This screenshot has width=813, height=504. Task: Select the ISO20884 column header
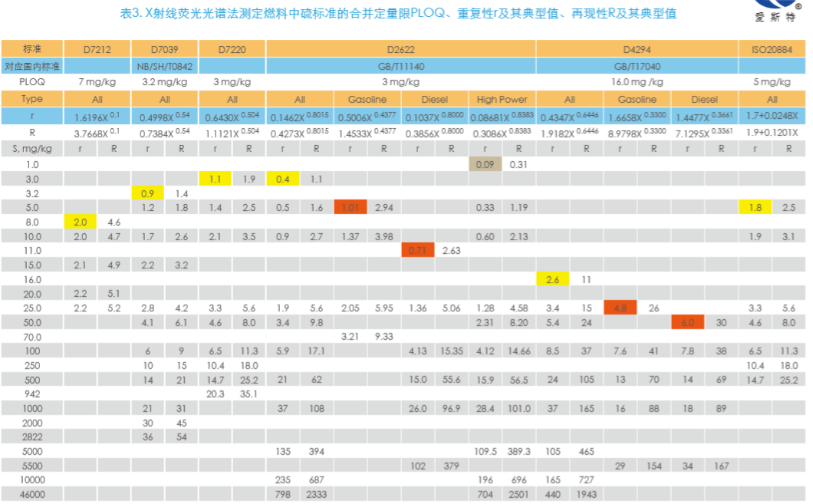pyautogui.click(x=772, y=49)
